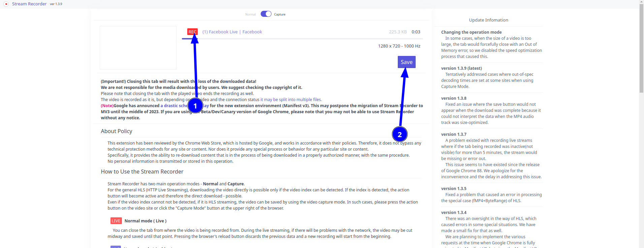
Task: Click the '0:03' duration text
Action: pos(416,32)
